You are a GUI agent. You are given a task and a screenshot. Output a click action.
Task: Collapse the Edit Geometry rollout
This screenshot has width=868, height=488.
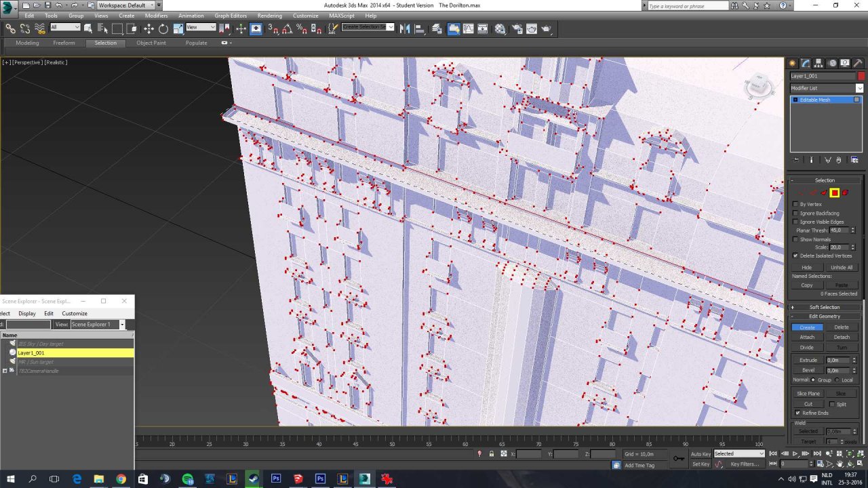tap(825, 317)
